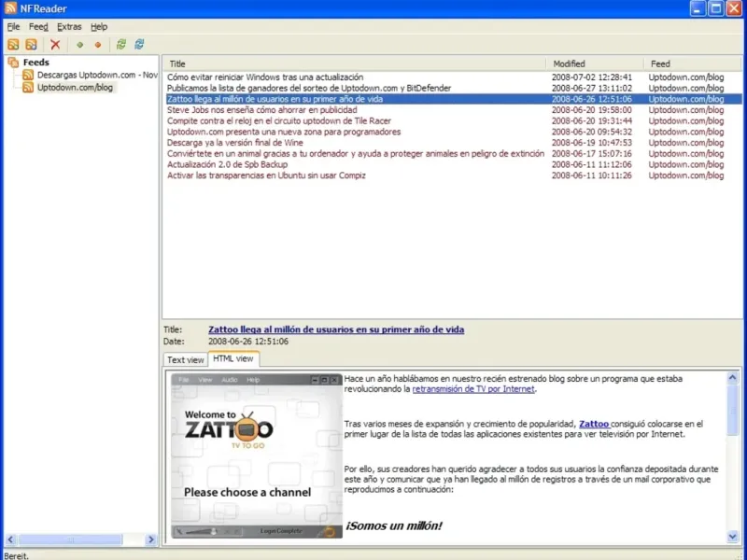Click the RSS icon with blue badge
Screen dimensions: 747x560
click(x=31, y=45)
